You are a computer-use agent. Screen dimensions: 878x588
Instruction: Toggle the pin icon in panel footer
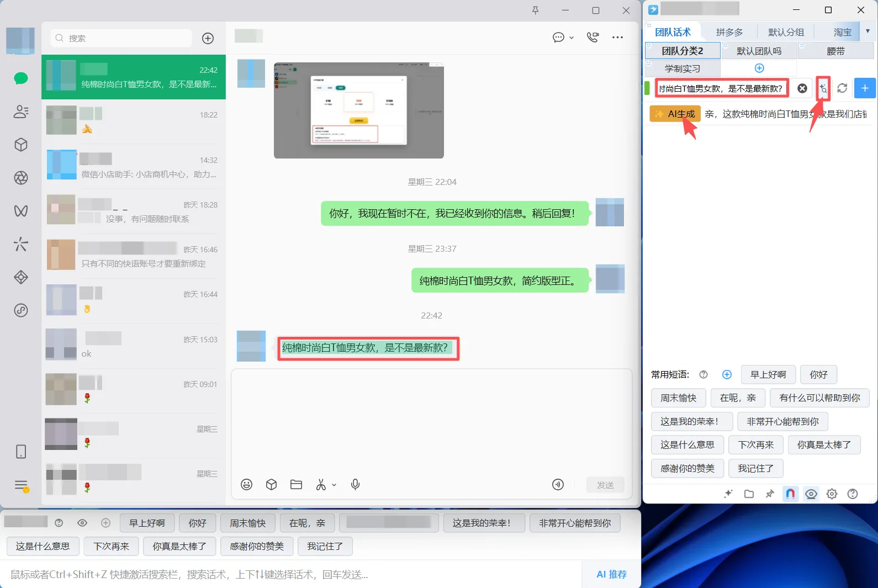pos(770,494)
